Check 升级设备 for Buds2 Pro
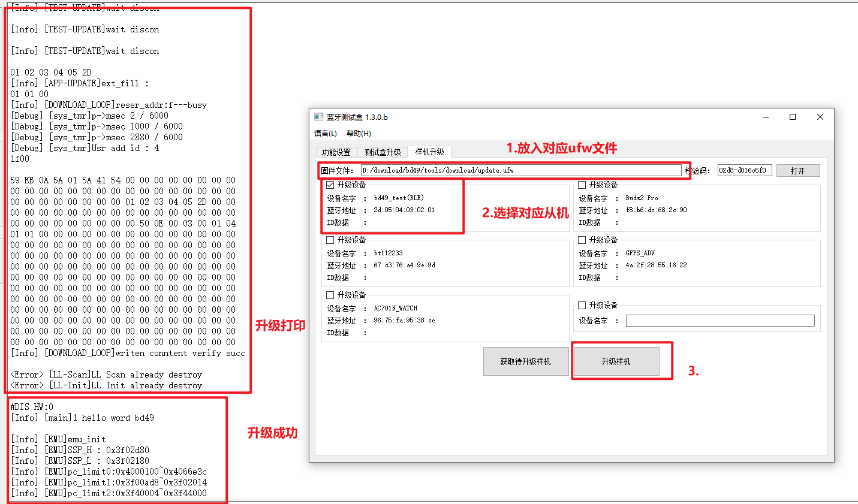Viewport: 858px width, 504px height. coord(582,185)
